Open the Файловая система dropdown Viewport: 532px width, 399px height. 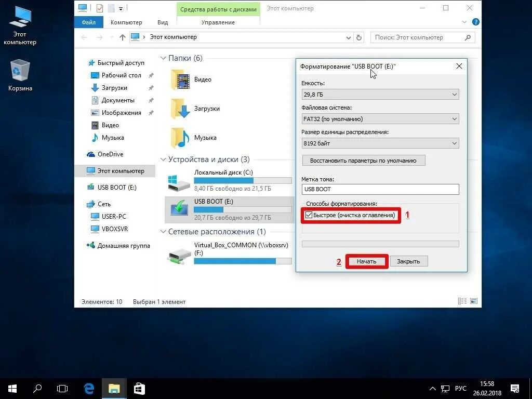(x=380, y=119)
